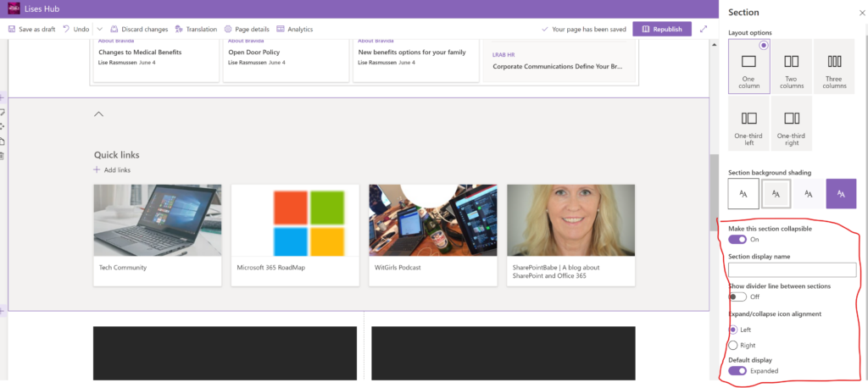Viewport: 868px width, 388px height.
Task: Select Right icon alignment radio
Action: click(733, 346)
